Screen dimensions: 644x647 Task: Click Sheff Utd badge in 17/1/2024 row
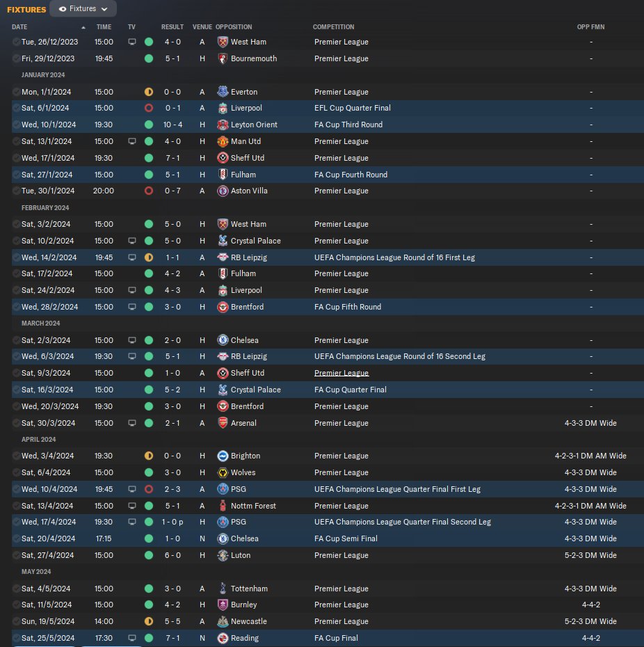(223, 158)
